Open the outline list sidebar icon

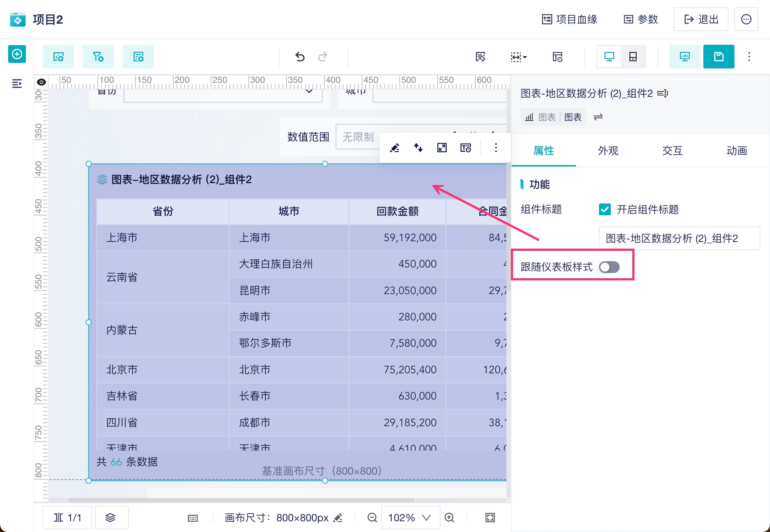17,84
